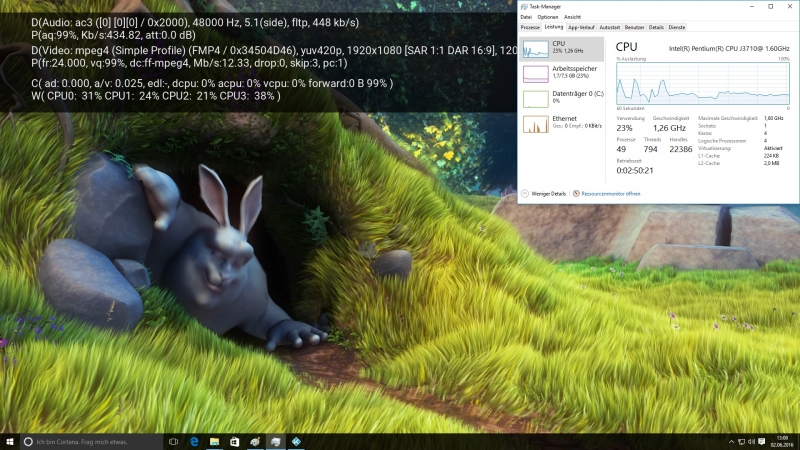Switch to Kodi via its taskbar icon
The image size is (800, 450).
click(296, 442)
